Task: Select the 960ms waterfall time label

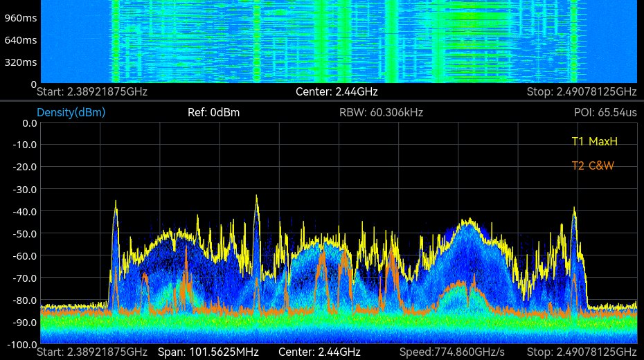Action: click(x=21, y=18)
